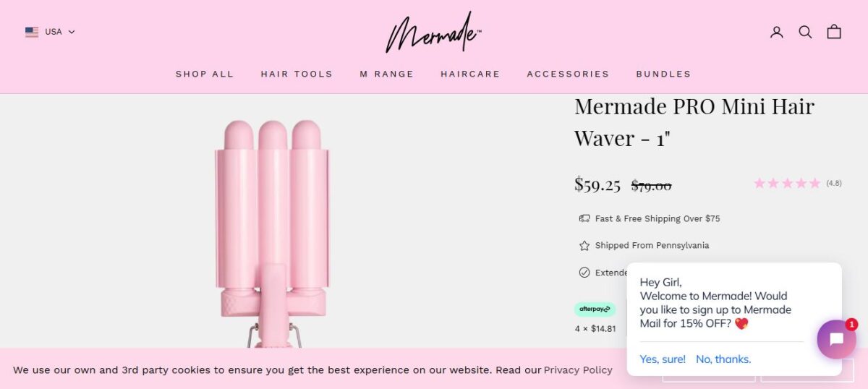Decline offer with No, thanks.
868x389 pixels.
tap(723, 359)
